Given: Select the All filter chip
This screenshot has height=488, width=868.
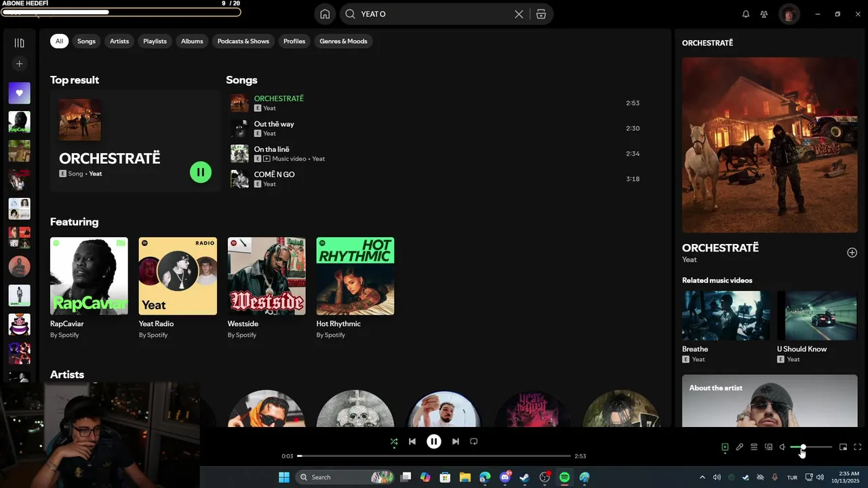Looking at the screenshot, I should [x=59, y=41].
